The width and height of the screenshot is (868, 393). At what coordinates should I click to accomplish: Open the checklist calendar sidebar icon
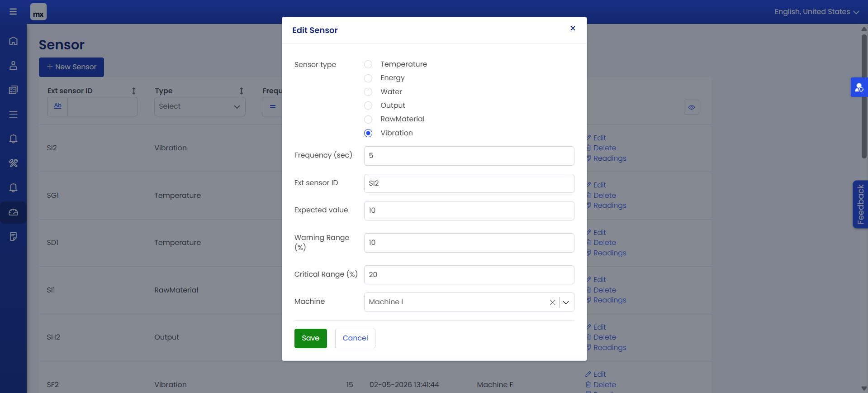13,90
